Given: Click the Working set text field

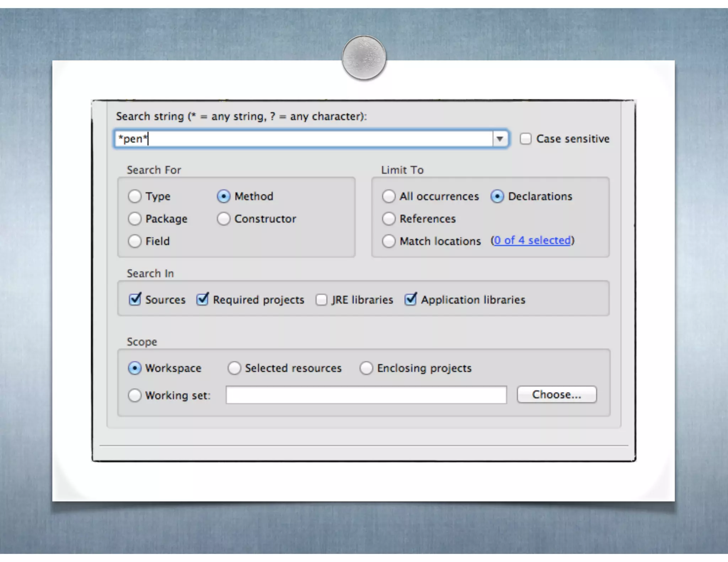Looking at the screenshot, I should 366,395.
